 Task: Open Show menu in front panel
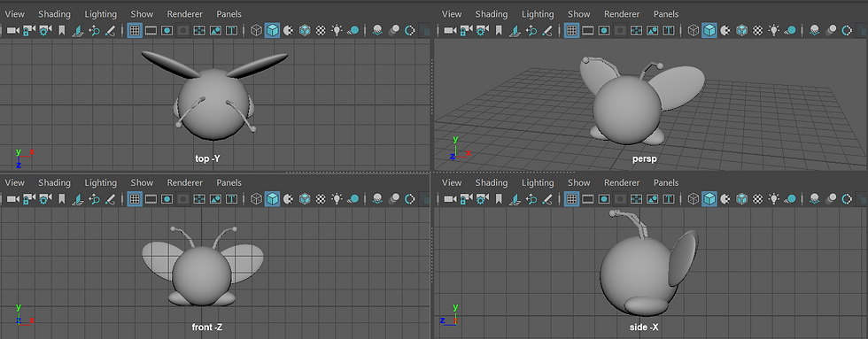click(x=142, y=182)
